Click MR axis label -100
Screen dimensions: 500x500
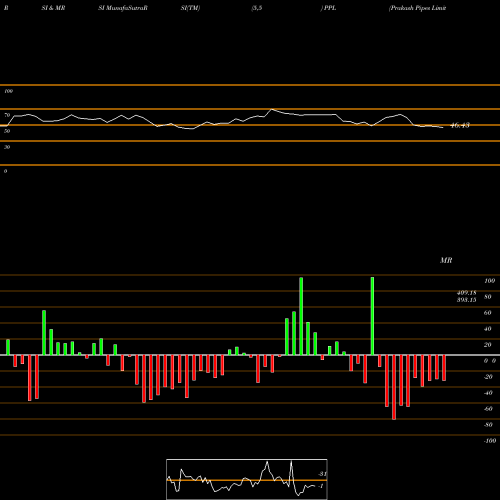490,441
